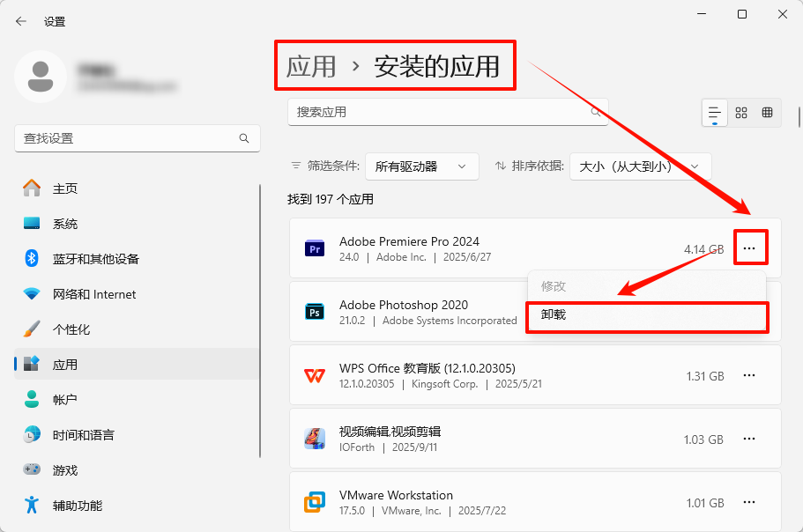This screenshot has width=803, height=532.
Task: Select the 游戏 sidebar icon
Action: 28,469
